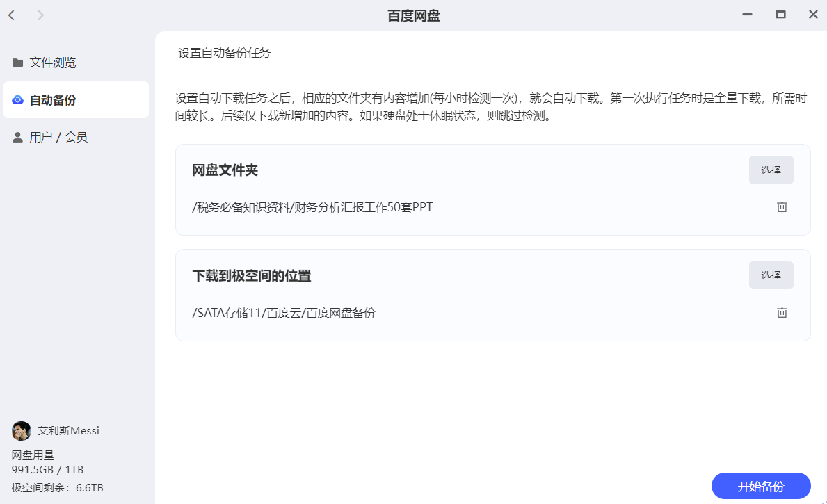Click the path /税务必备知识资料/财务分析汇报工作50套PPT
The width and height of the screenshot is (827, 504).
click(312, 207)
